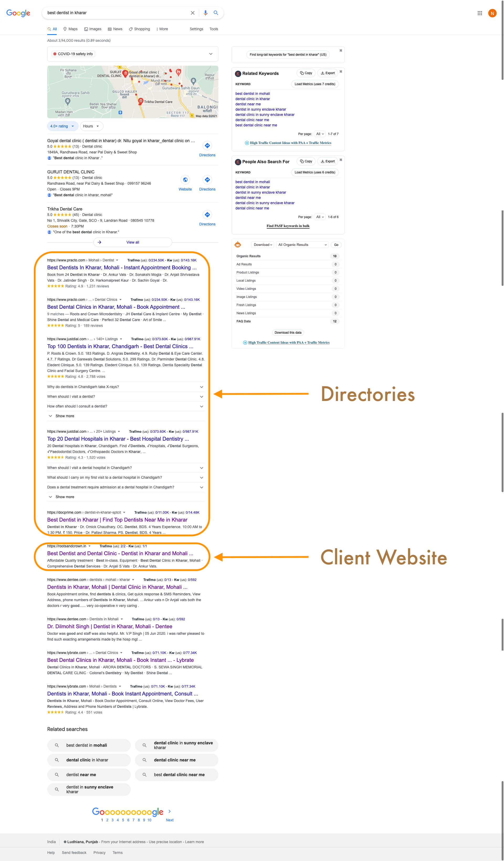Start voice search via microphone icon
Image resolution: width=504 pixels, height=861 pixels.
(x=205, y=13)
